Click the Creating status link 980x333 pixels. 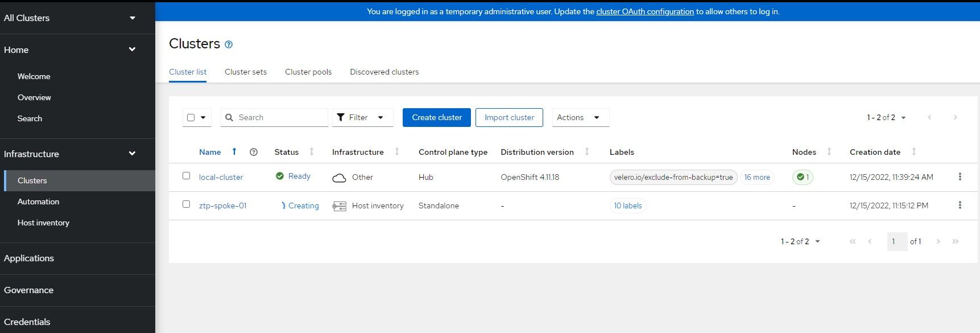coord(303,205)
